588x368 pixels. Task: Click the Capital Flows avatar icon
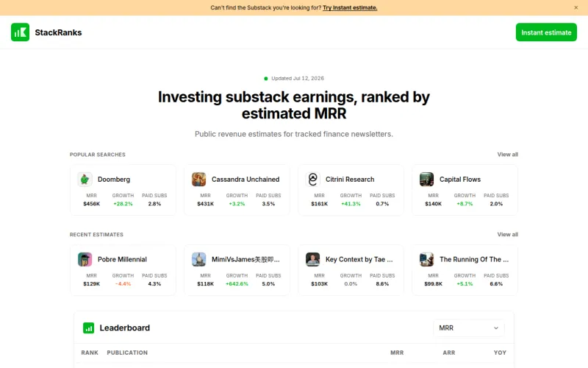tap(426, 179)
